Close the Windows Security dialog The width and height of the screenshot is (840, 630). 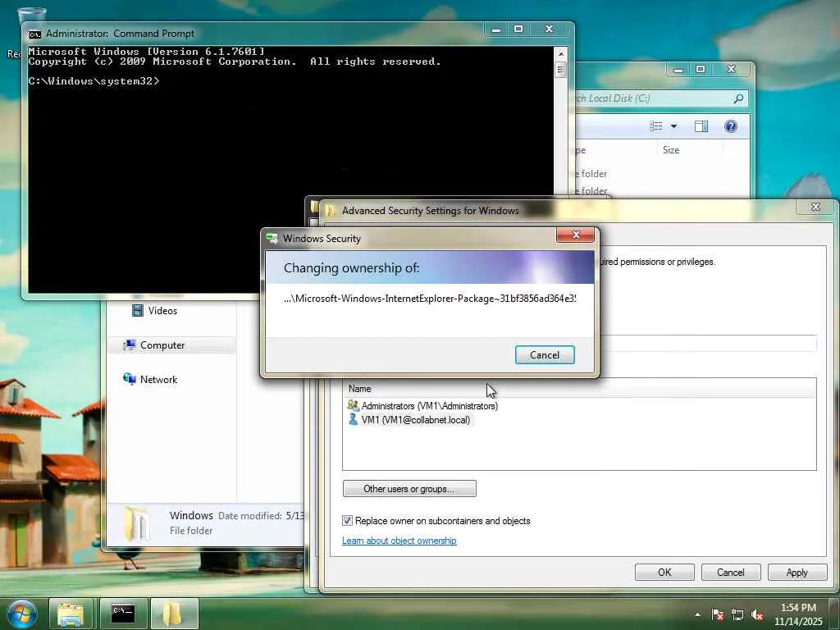coord(575,235)
